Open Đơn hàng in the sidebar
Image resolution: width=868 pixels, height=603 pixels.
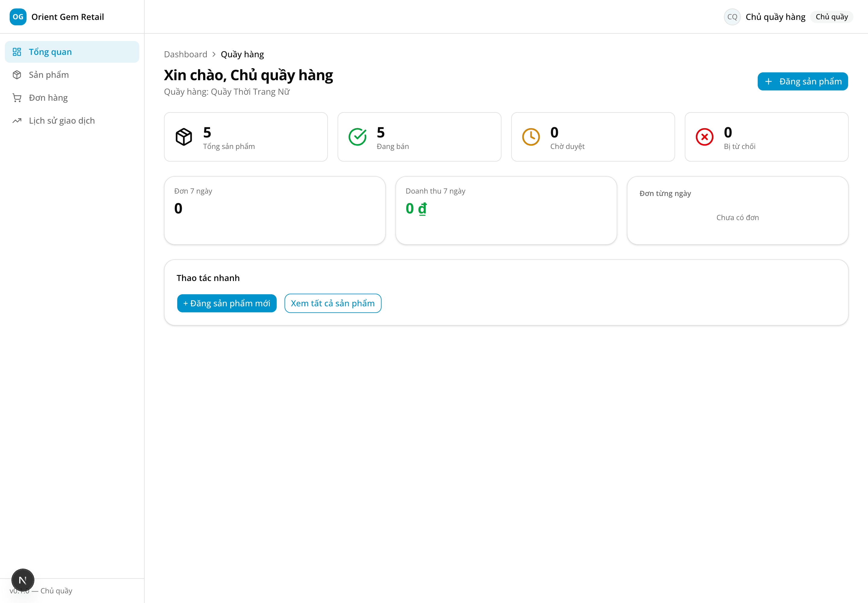[72, 98]
